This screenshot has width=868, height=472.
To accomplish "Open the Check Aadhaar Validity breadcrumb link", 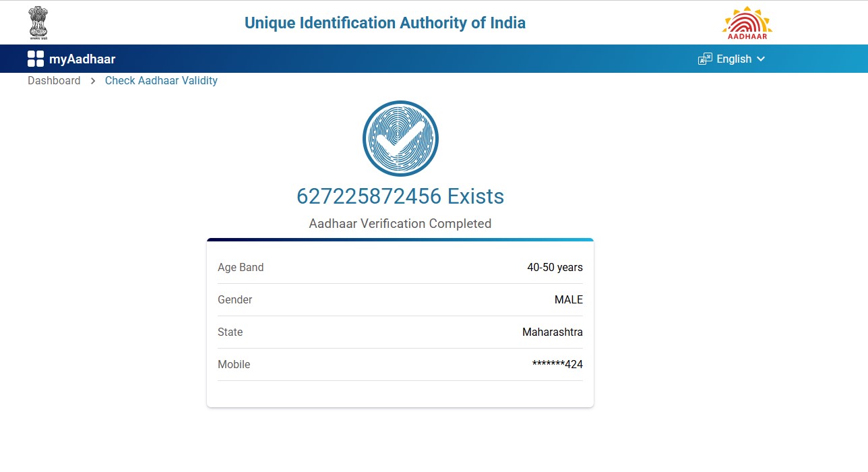I will click(161, 81).
